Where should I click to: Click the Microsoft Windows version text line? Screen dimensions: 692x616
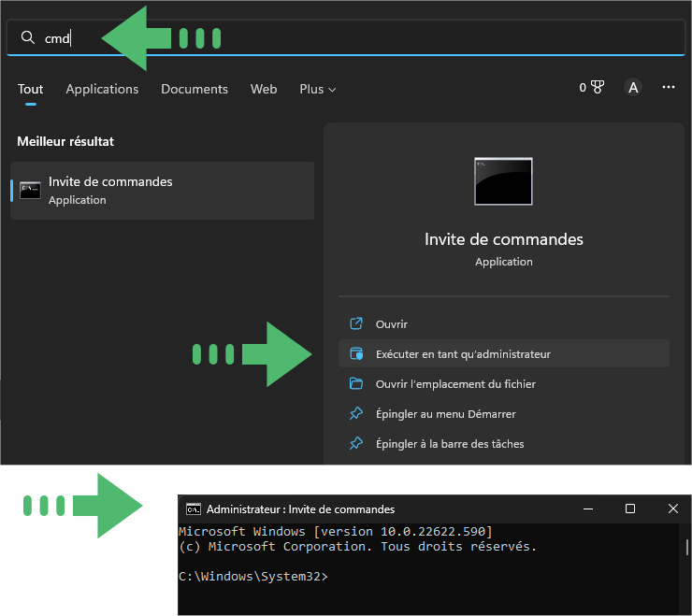pyautogui.click(x=336, y=531)
